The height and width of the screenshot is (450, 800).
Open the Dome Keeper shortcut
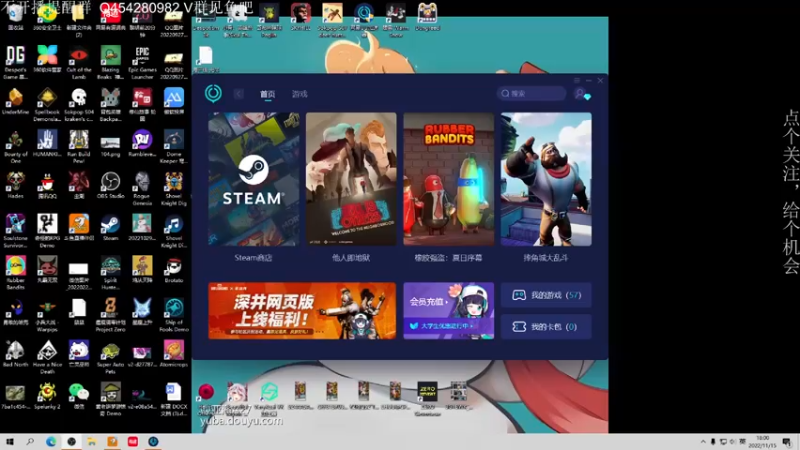(174, 147)
